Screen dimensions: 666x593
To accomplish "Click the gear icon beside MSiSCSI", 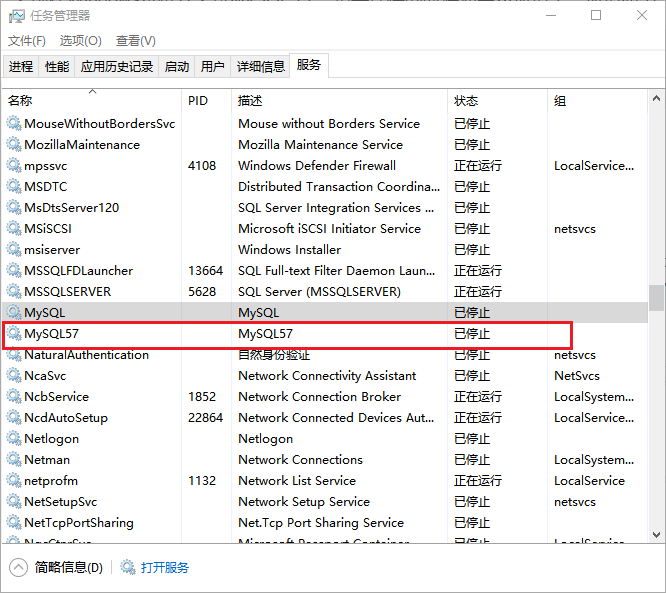I will click(x=14, y=229).
